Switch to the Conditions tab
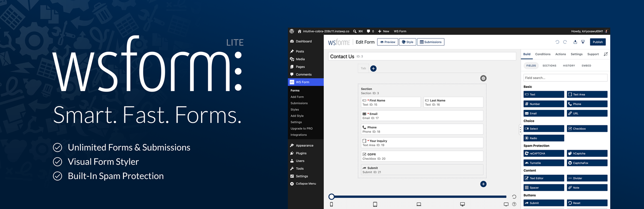The height and width of the screenshot is (209, 644). (x=543, y=54)
